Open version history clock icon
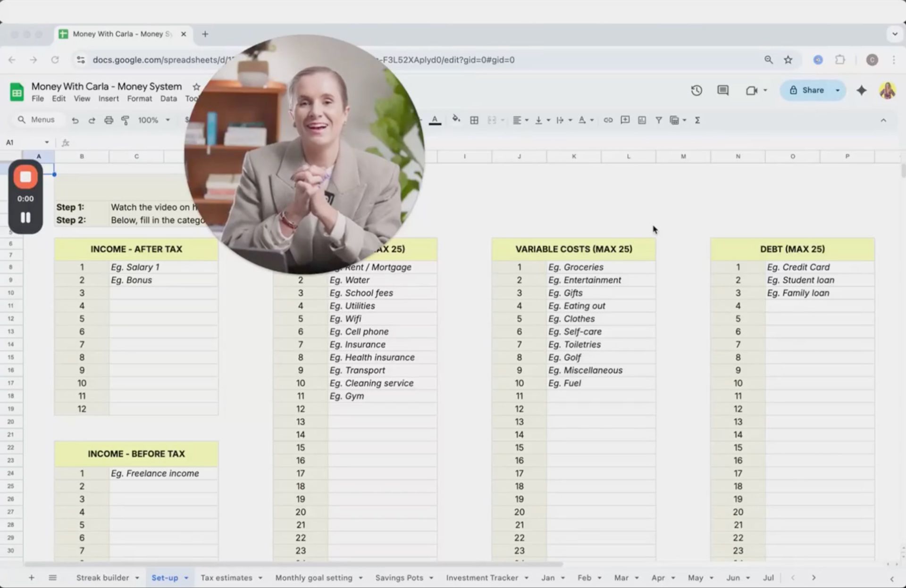The image size is (906, 588). coord(696,90)
